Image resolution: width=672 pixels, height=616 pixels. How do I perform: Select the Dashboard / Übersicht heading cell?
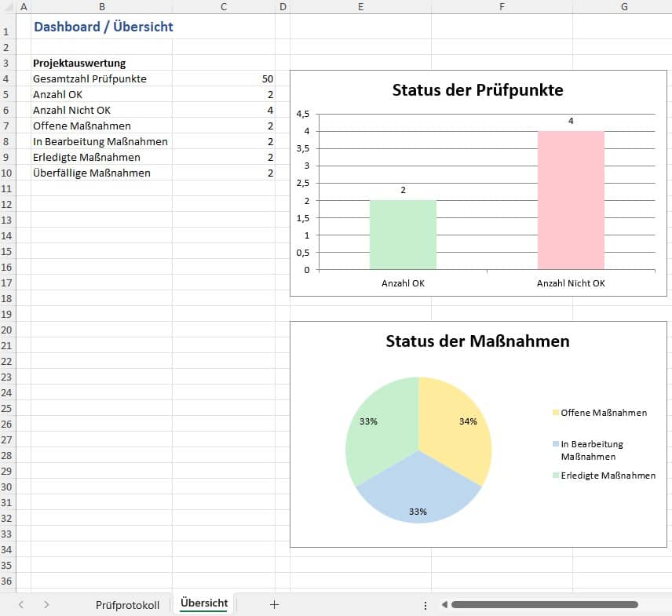pyautogui.click(x=103, y=27)
